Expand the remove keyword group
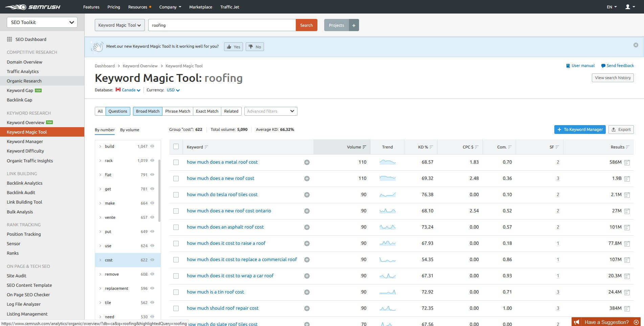The width and height of the screenshot is (644, 326). coord(100,274)
